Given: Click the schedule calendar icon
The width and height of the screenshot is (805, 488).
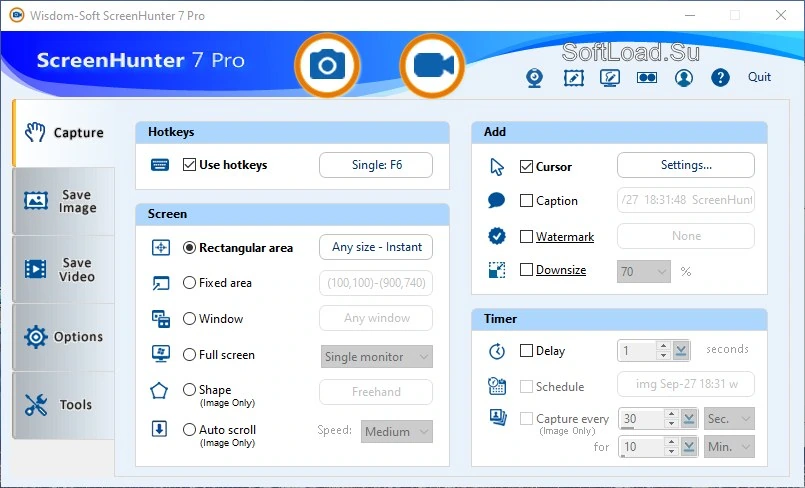Looking at the screenshot, I should coord(496,386).
